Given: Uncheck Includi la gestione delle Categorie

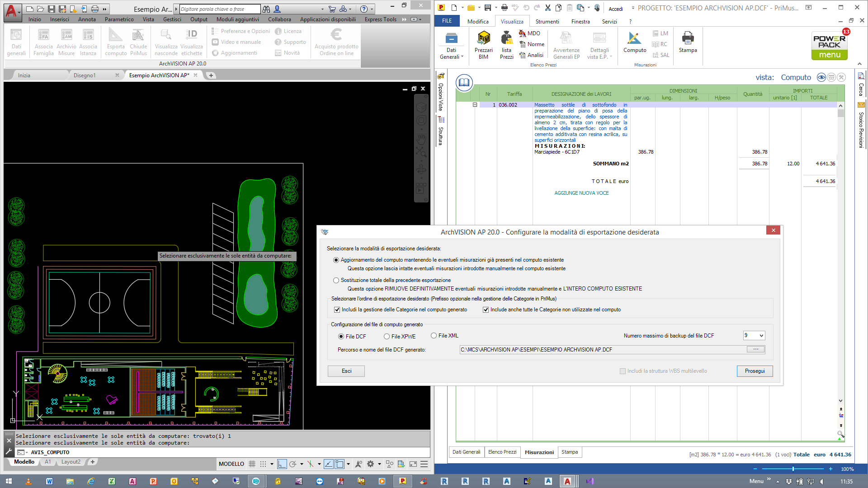Looking at the screenshot, I should [x=337, y=310].
